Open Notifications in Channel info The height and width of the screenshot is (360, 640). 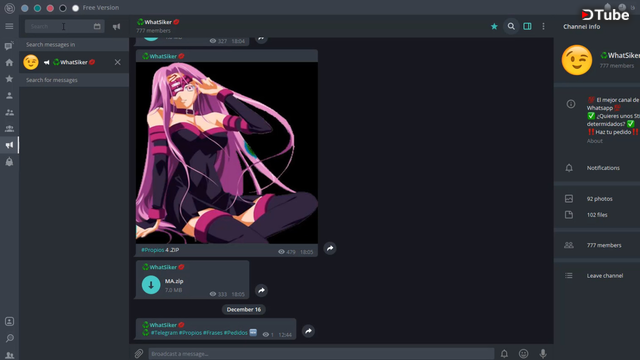(603, 168)
